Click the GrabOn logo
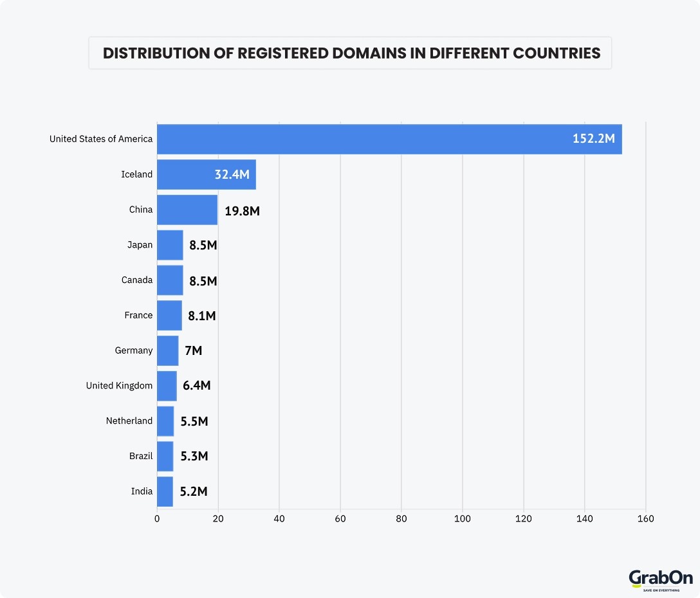This screenshot has width=700, height=598. pos(661,580)
